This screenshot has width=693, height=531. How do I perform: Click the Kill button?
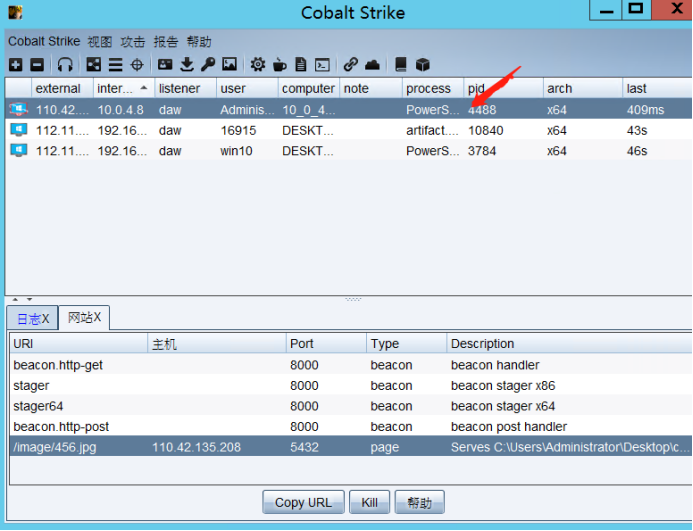coord(369,502)
